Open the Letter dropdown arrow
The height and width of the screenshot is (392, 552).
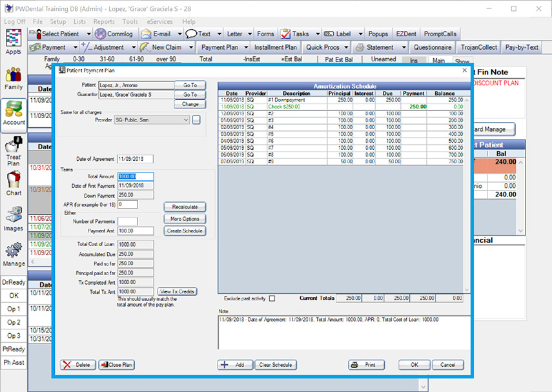pyautogui.click(x=250, y=34)
